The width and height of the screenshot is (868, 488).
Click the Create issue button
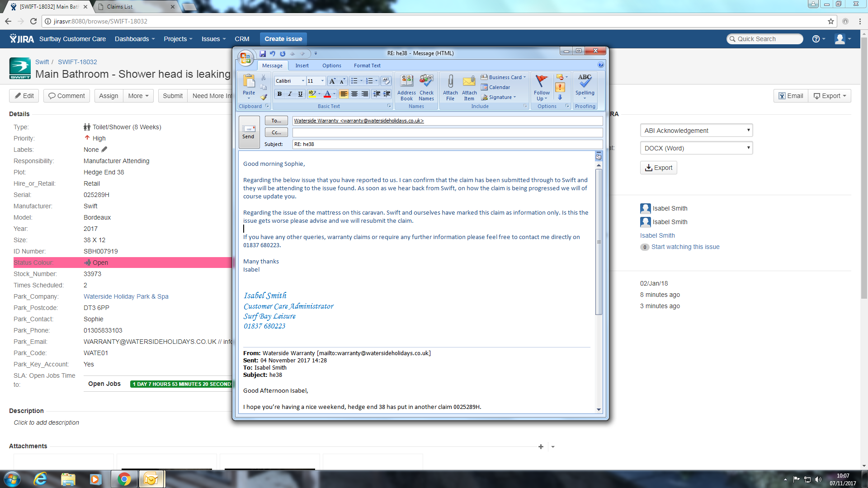tap(283, 39)
